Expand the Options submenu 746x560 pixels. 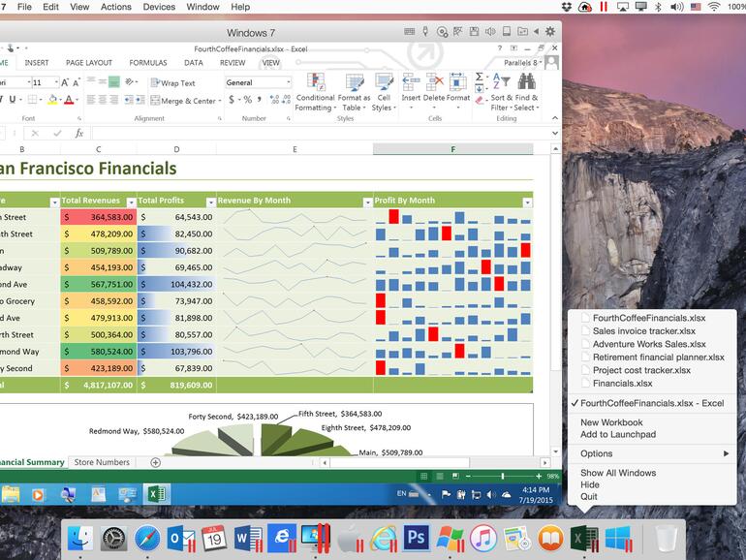[x=652, y=453]
